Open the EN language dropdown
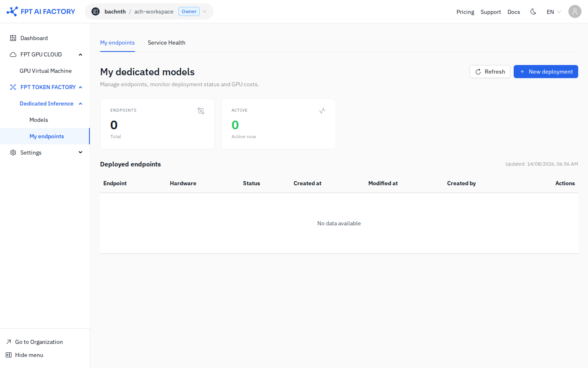Viewport: 588px width, 368px height. coord(554,12)
